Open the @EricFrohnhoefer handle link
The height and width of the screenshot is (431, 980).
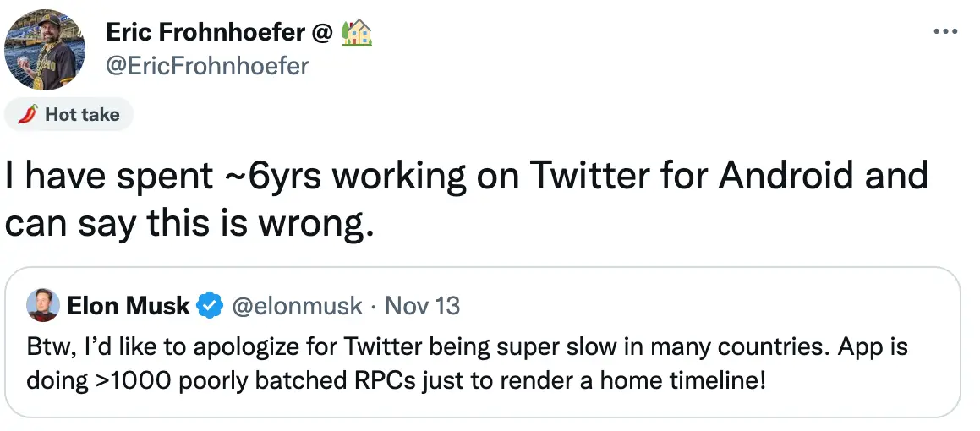click(207, 65)
